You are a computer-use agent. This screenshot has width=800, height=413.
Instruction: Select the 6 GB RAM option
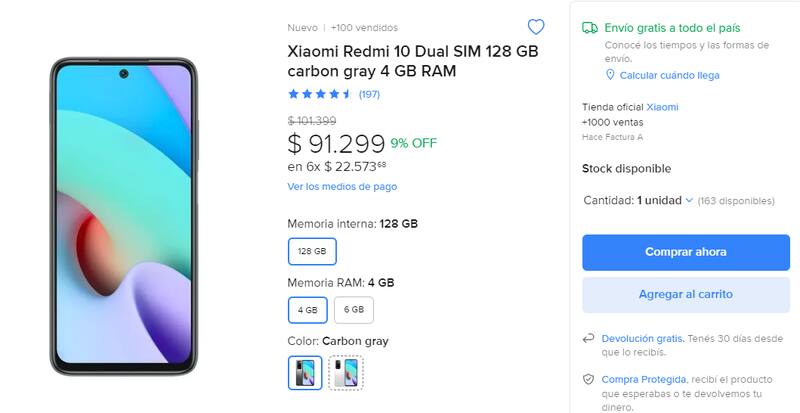coord(354,310)
